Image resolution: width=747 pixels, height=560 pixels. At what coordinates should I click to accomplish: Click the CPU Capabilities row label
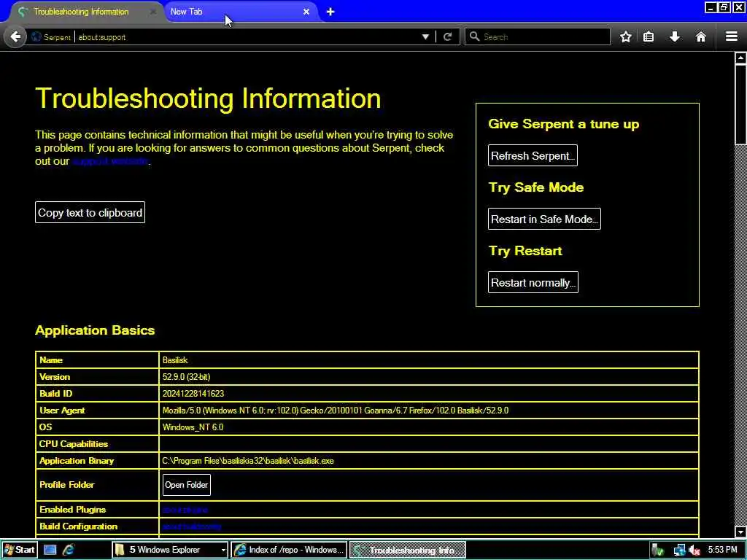click(74, 444)
